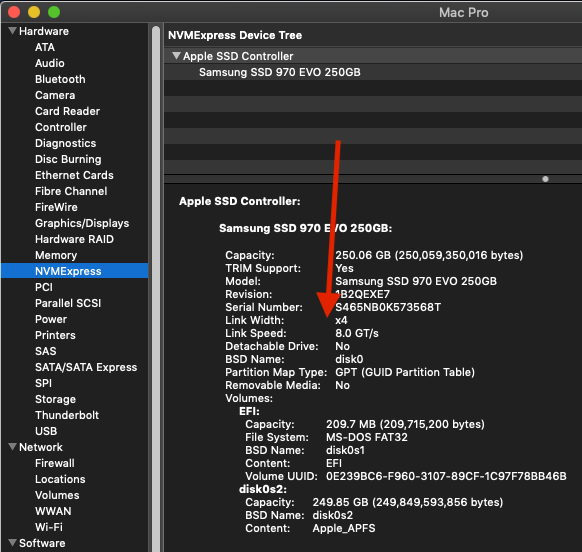Click the Apple_APFS content value
Viewport: 582px width, 552px height.
pos(343,528)
